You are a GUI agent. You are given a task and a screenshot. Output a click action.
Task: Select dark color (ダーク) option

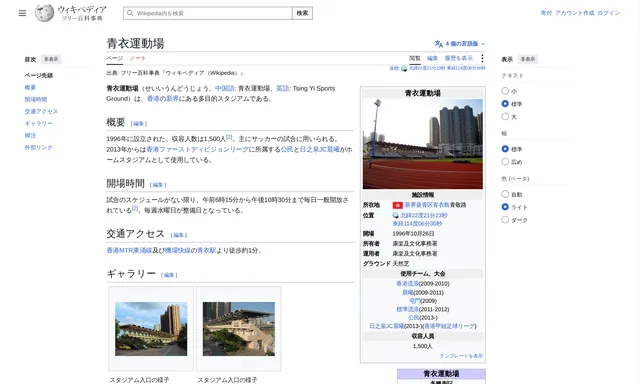tap(505, 220)
